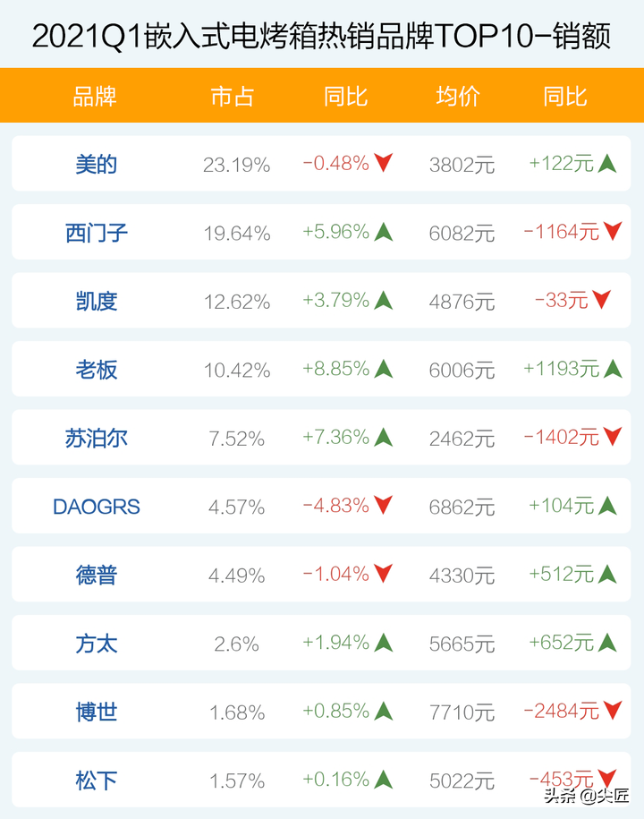Click the red down arrow beside -33元
This screenshot has height=819, width=644.
pyautogui.click(x=602, y=299)
